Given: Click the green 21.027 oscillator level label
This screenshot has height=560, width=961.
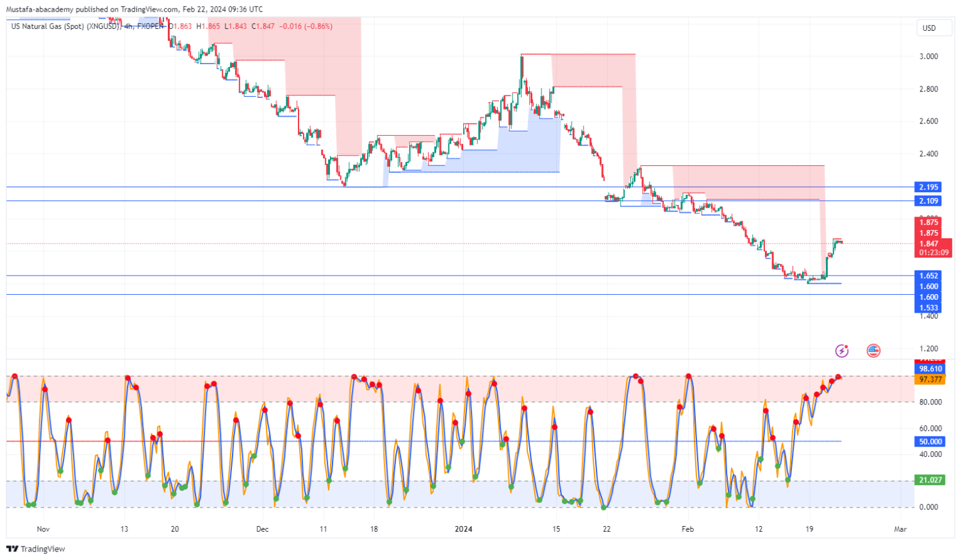Looking at the screenshot, I should pyautogui.click(x=930, y=480).
